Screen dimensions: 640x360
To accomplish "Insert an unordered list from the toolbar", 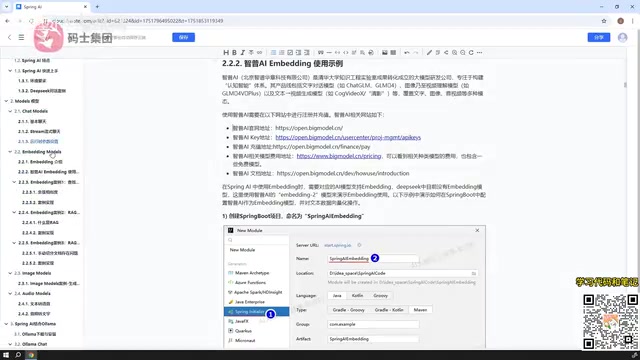I will pyautogui.click(x=273, y=52).
